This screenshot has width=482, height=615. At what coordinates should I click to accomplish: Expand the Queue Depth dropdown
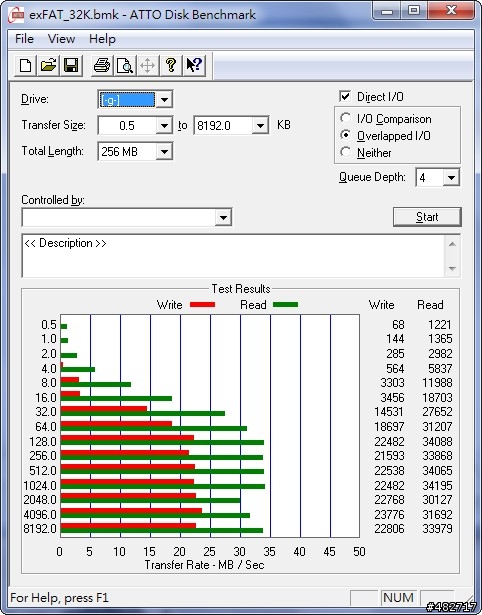[451, 178]
